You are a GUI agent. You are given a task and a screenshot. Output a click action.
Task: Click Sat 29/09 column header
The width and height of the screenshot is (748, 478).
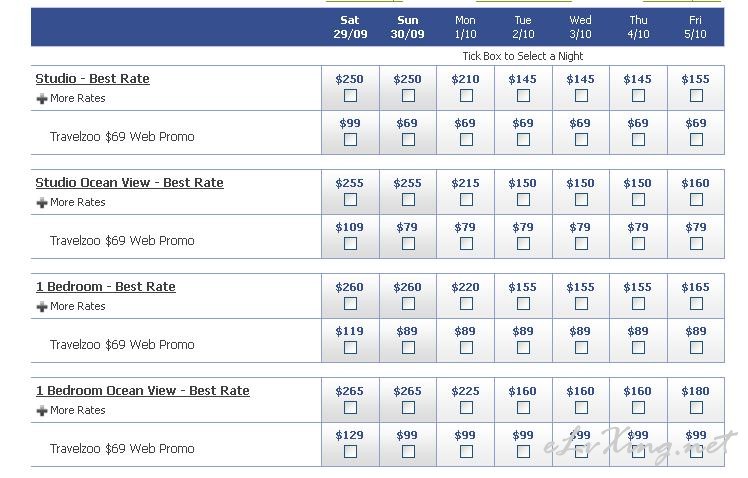coord(350,27)
